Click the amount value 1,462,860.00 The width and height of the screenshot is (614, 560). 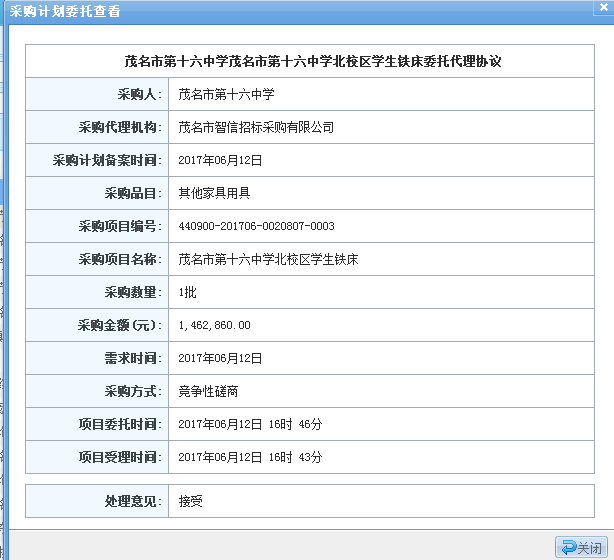click(214, 325)
